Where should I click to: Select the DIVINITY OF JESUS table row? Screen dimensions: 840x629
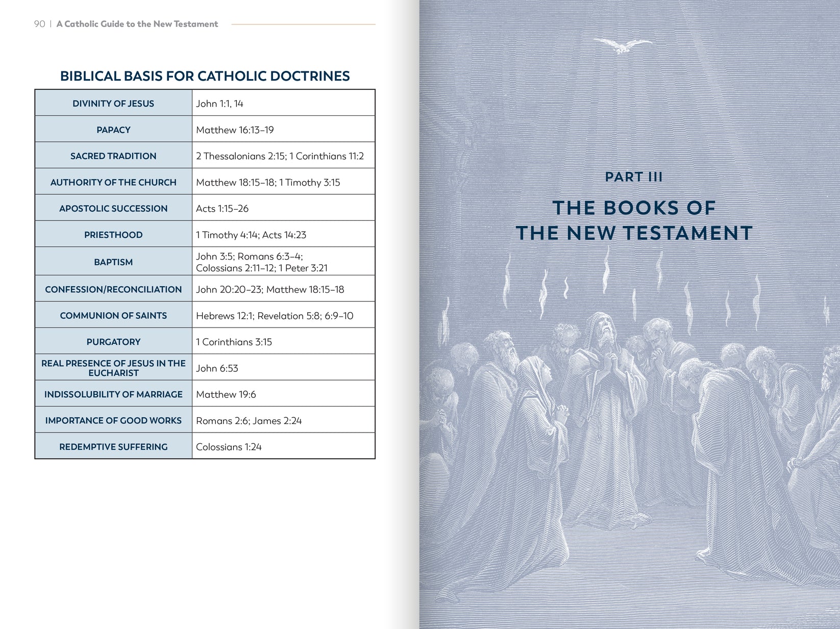[113, 103]
